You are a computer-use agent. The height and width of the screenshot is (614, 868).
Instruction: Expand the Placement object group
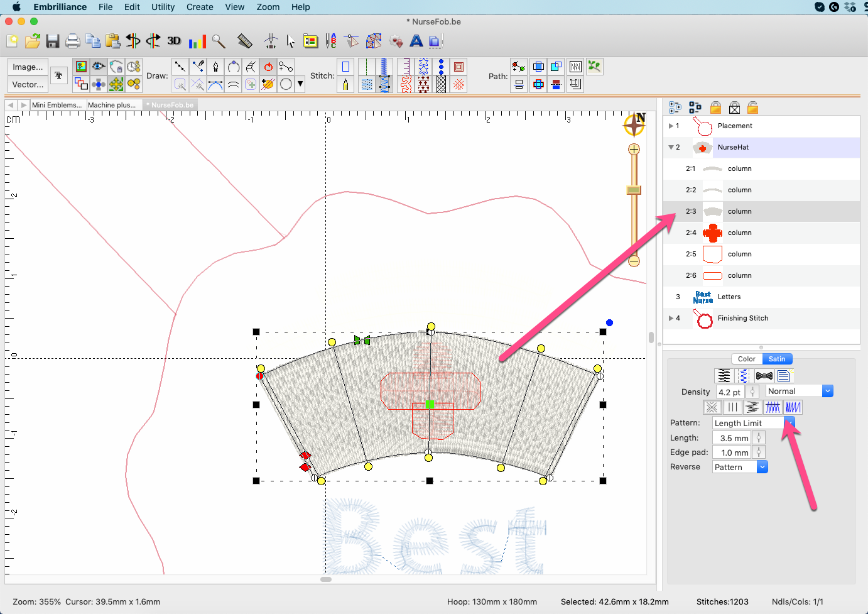coord(671,126)
